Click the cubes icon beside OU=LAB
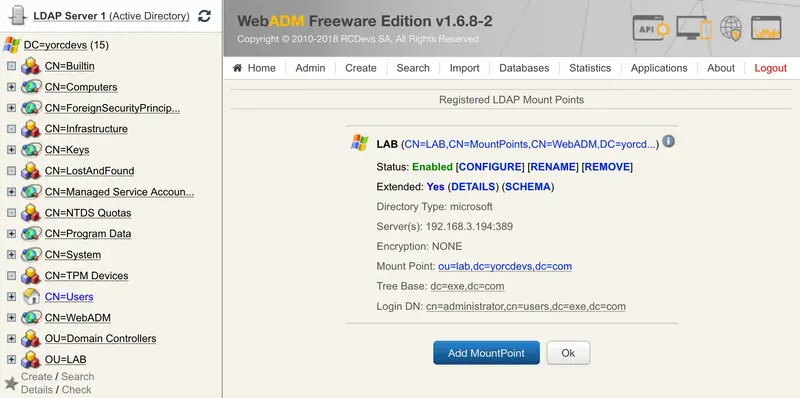The width and height of the screenshot is (800, 398). click(31, 359)
